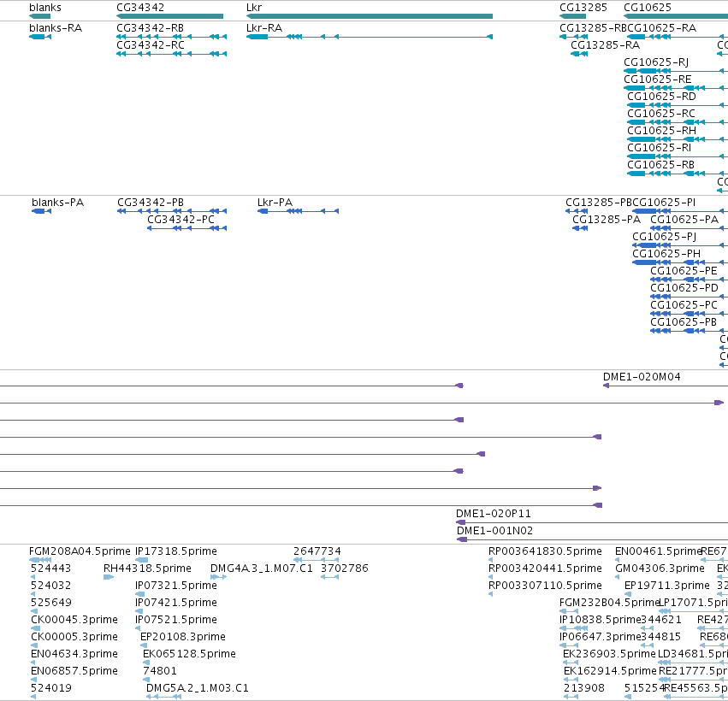
Task: Select protein CG13285-PA
Action: click(x=607, y=220)
